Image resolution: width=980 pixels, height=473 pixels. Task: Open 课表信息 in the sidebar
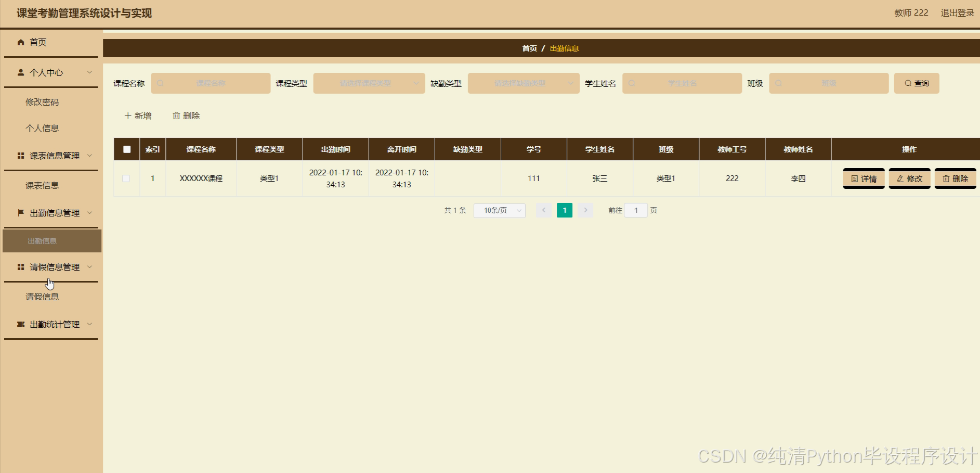[x=42, y=185]
